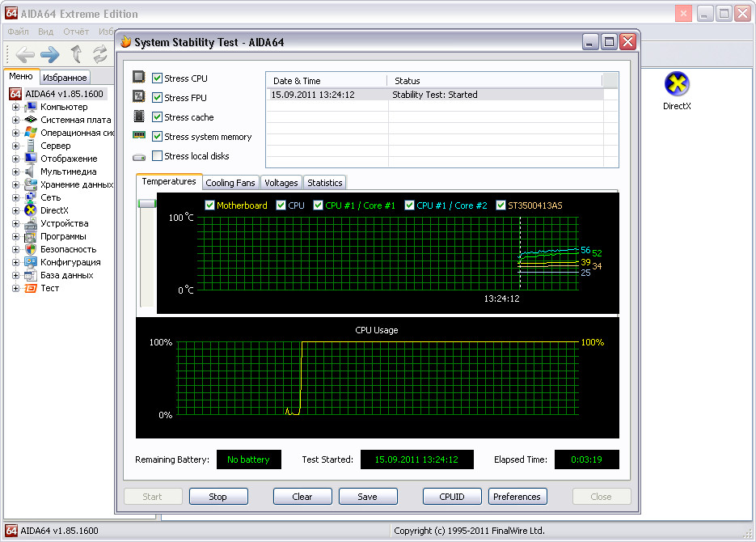Click the Stress FPU percent icon
This screenshot has height=542, width=756.
click(139, 96)
